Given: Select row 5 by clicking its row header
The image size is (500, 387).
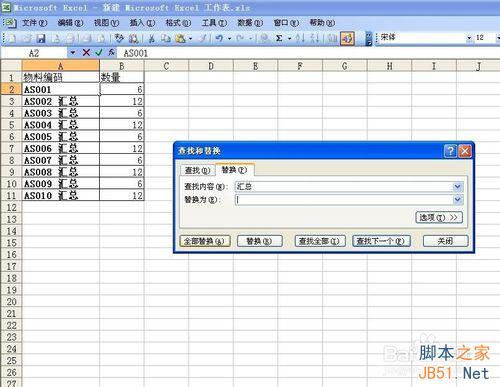Looking at the screenshot, I should (11, 125).
